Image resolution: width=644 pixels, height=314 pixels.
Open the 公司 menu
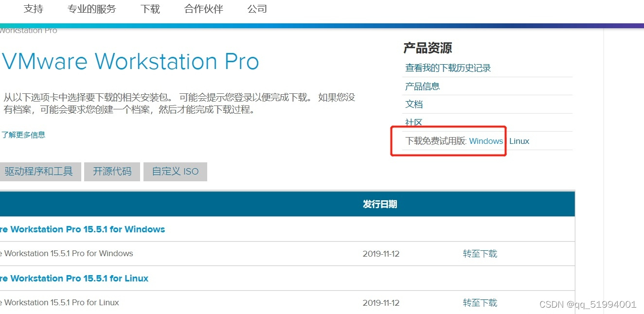click(257, 9)
